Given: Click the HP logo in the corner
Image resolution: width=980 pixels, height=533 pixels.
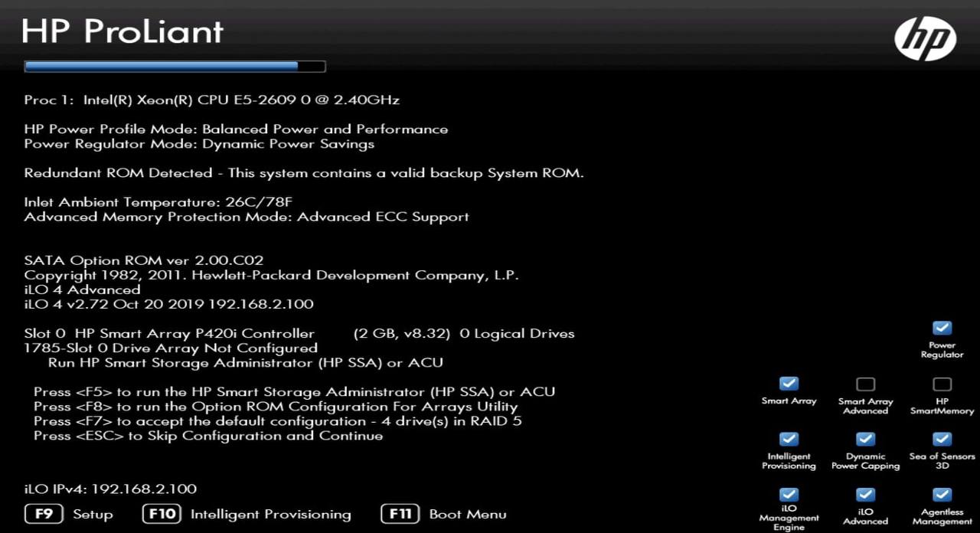Looking at the screenshot, I should (x=925, y=39).
